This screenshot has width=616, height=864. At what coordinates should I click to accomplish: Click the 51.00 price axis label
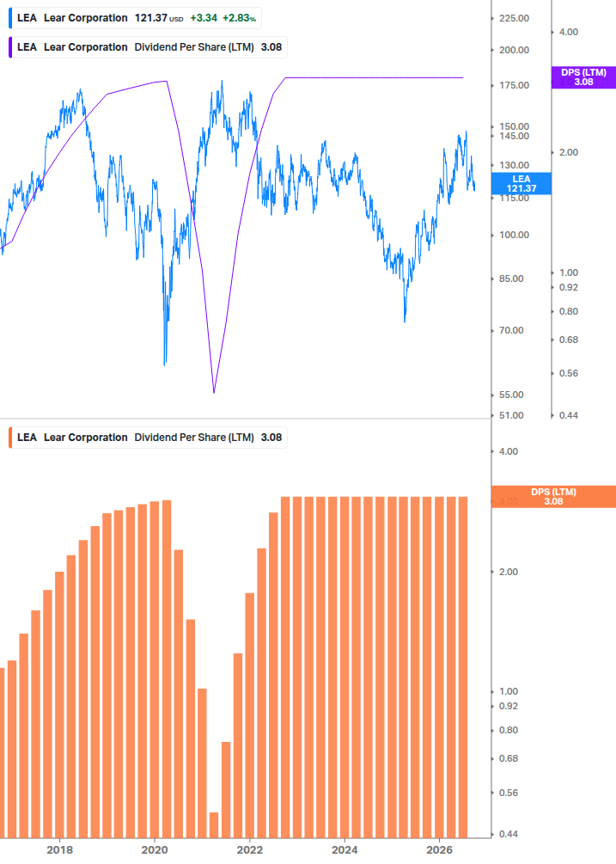511,415
